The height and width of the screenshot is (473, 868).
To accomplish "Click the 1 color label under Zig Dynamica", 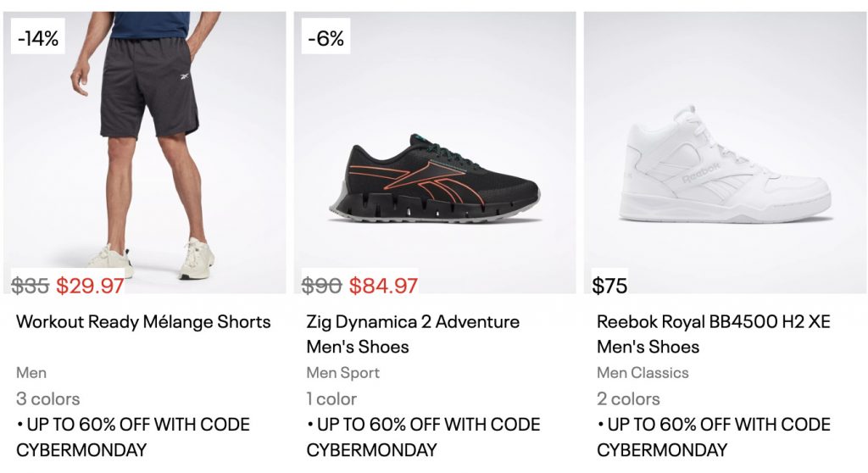I will pyautogui.click(x=331, y=398).
